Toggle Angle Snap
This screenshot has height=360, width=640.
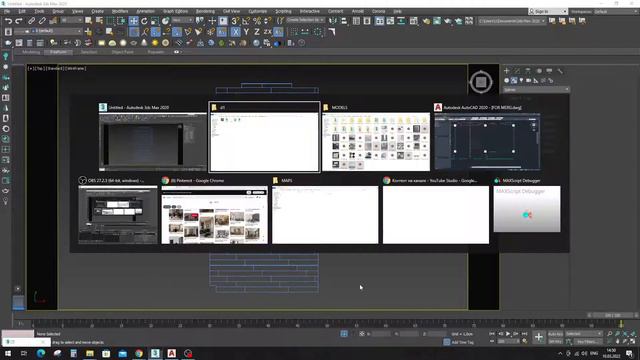pos(246,20)
